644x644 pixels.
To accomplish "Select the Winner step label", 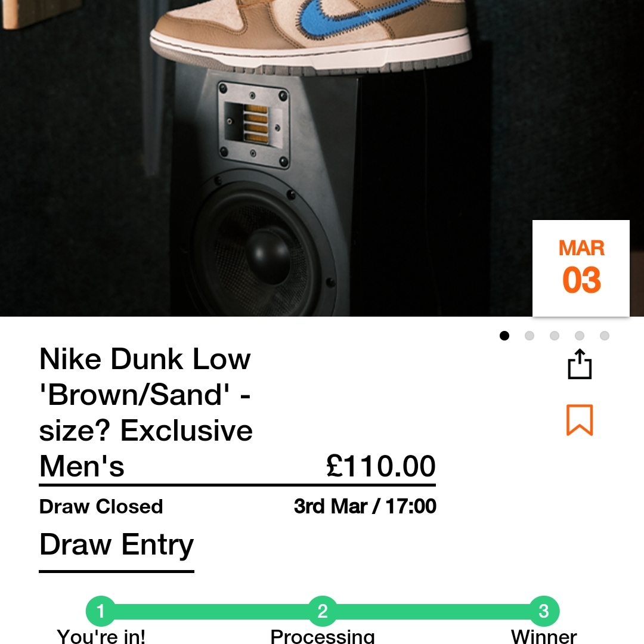I will pos(544,636).
